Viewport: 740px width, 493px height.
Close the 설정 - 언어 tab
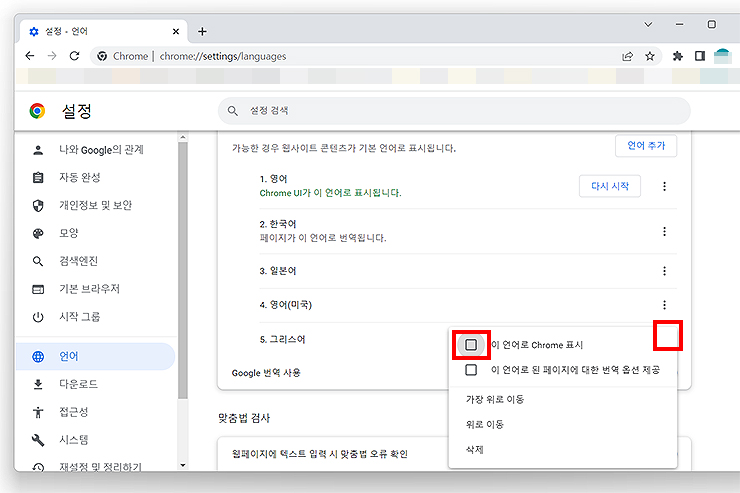coord(176,32)
